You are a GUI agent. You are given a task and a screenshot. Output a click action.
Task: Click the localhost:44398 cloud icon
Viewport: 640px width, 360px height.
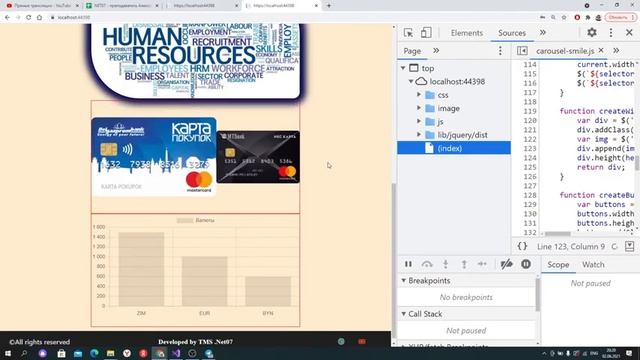(421, 81)
